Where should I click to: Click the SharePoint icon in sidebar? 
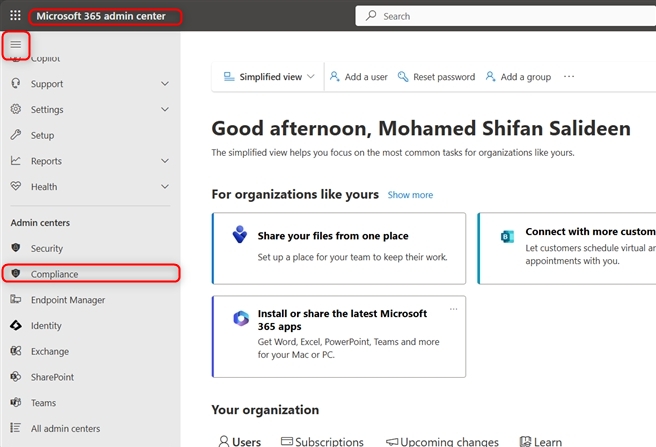pos(15,377)
